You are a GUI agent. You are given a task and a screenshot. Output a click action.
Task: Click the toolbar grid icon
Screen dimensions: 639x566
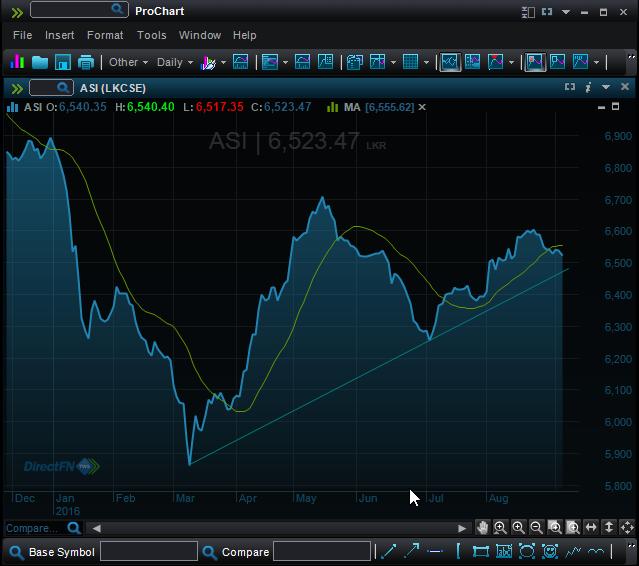pyautogui.click(x=410, y=62)
